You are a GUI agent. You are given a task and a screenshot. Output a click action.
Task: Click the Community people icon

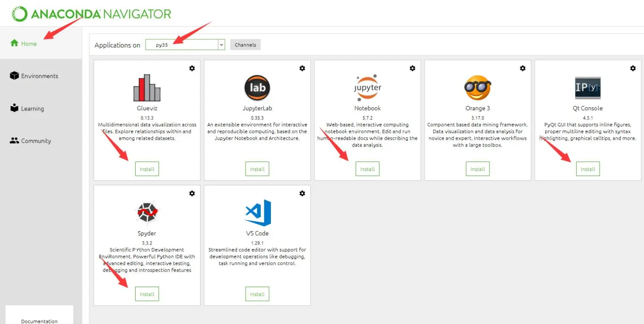click(x=14, y=140)
